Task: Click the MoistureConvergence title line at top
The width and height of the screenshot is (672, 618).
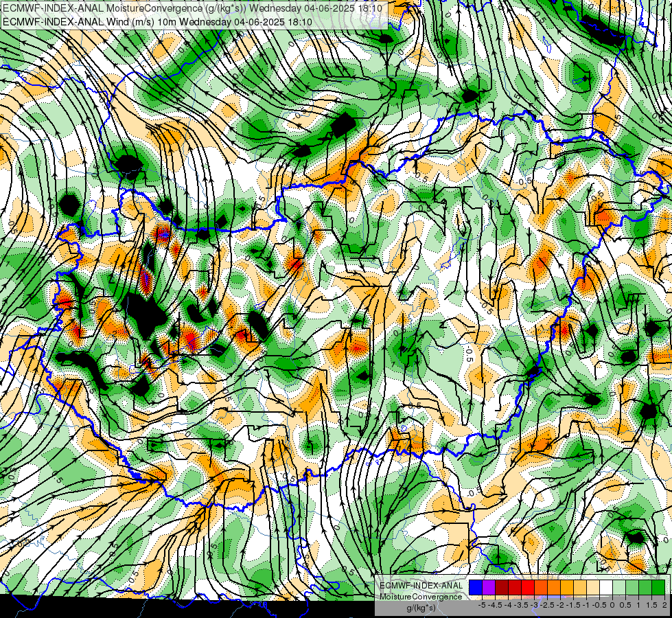Action: 193,8
